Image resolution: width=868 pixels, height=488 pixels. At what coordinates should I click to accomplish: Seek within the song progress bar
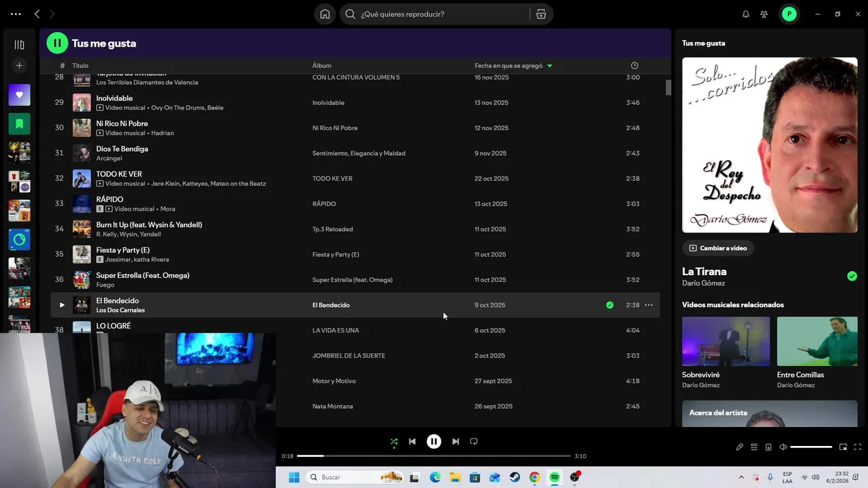click(434, 456)
